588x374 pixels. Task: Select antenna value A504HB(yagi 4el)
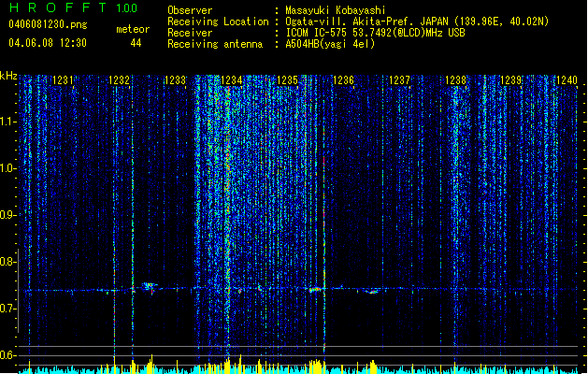pos(330,44)
